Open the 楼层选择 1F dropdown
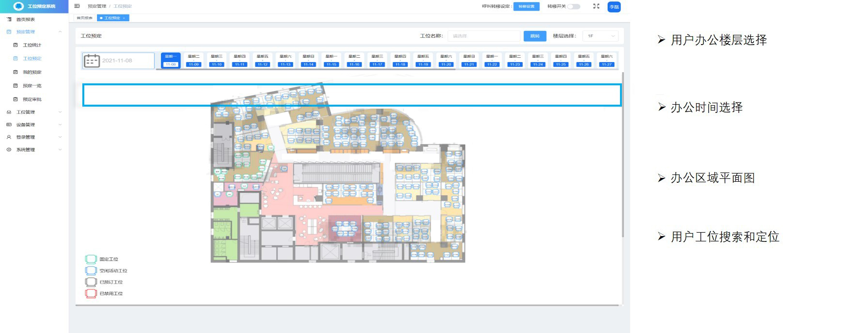This screenshot has height=333, width=868. (x=601, y=36)
